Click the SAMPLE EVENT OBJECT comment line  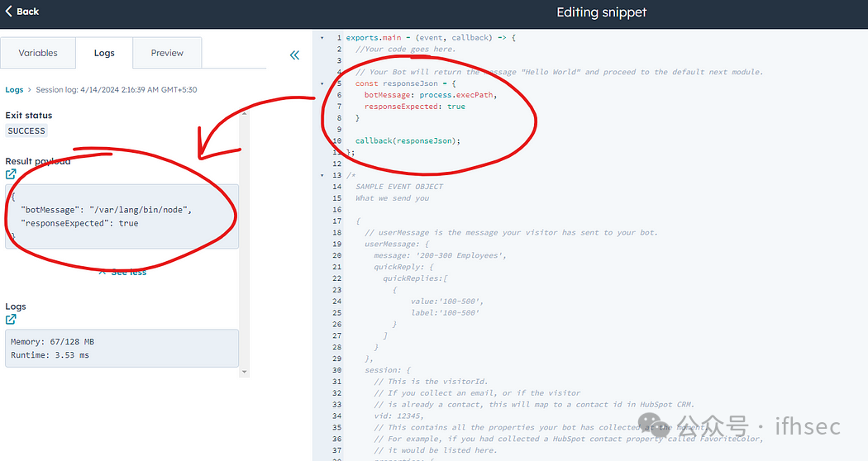399,187
